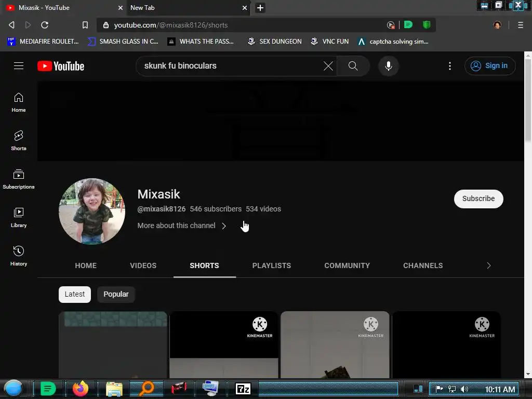Click the 546 subscribers text
532x399 pixels.
coord(216,209)
